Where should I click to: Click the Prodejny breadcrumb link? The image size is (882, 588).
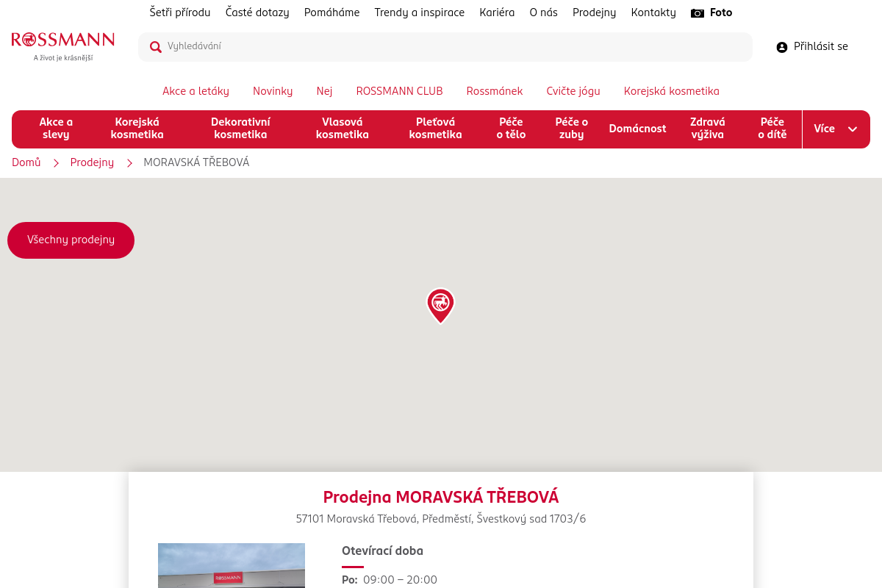[92, 162]
